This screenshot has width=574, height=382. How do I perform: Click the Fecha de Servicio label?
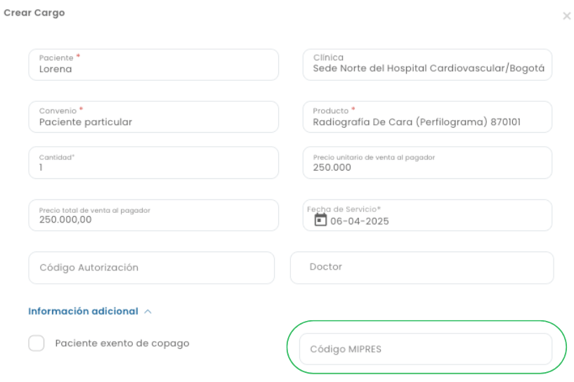(x=344, y=209)
